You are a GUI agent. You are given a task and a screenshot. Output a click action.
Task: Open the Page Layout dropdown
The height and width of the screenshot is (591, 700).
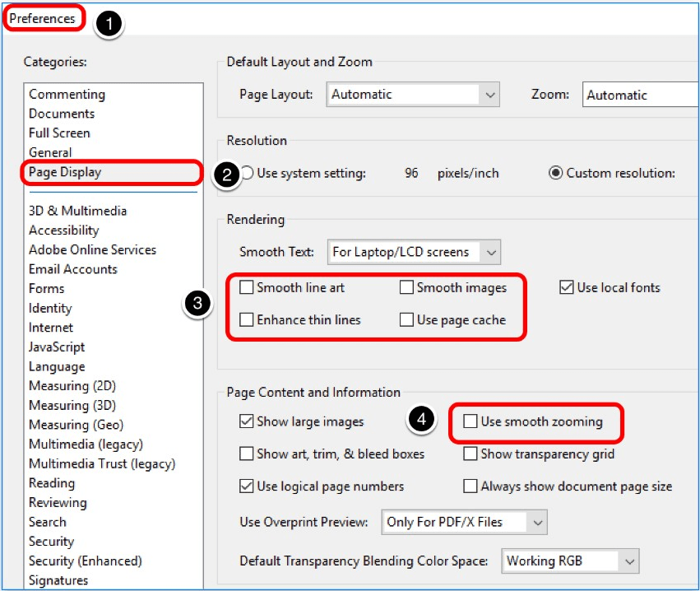tap(413, 95)
